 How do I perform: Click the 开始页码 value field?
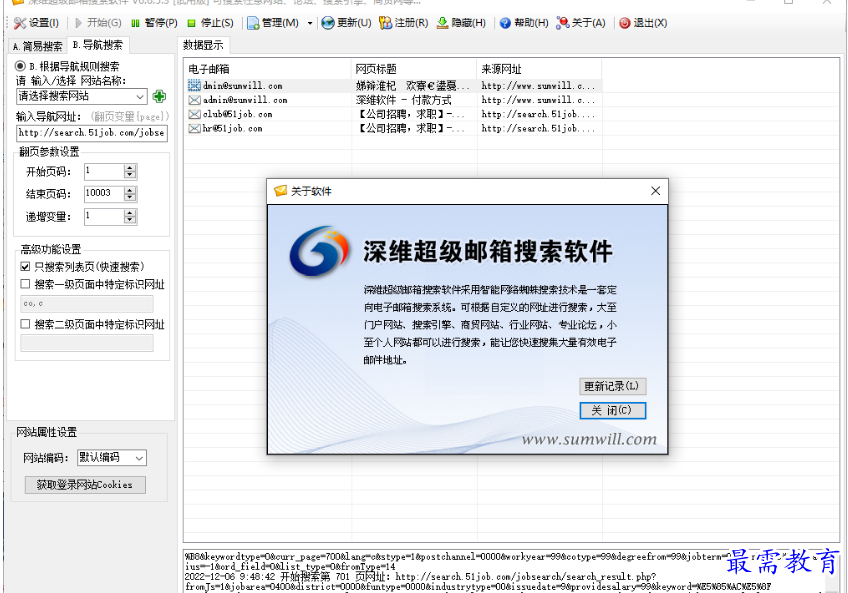[x=104, y=172]
